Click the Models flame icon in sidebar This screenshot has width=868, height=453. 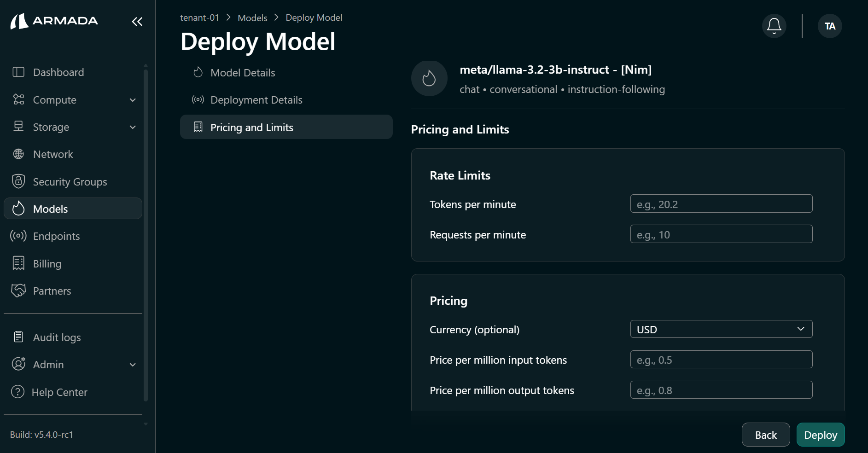coord(18,209)
